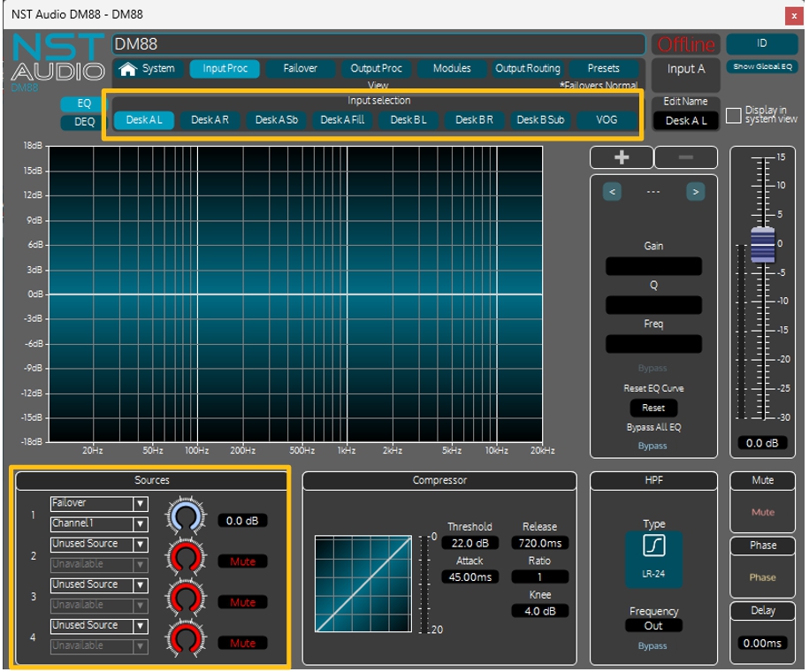Click the minus icon to remove EQ band
809x672 pixels.
point(685,157)
